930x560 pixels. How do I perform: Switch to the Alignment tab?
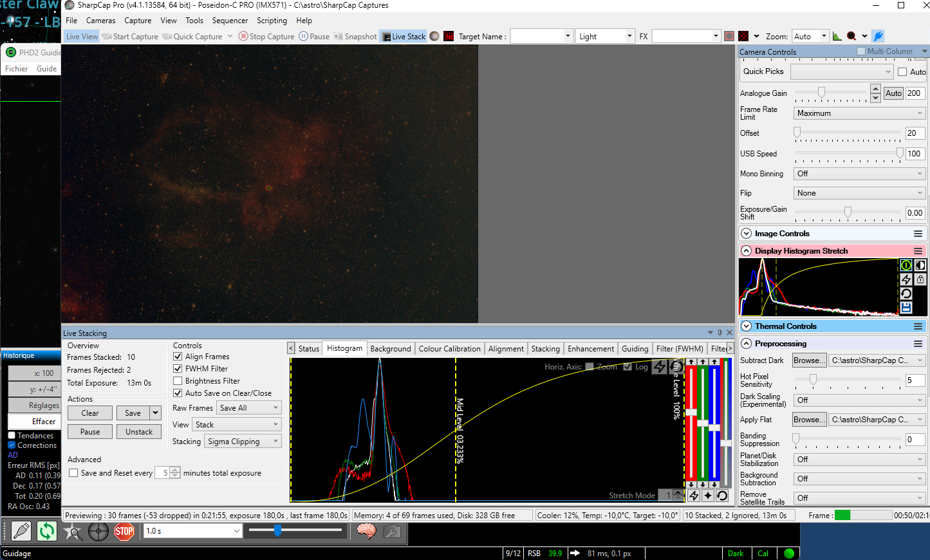coord(506,348)
